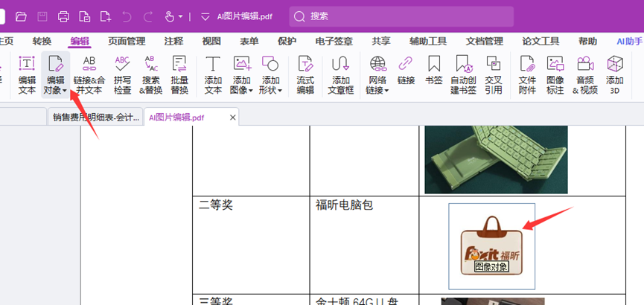
Task: Open the 文件附件 file attachment tool
Action: pyautogui.click(x=527, y=74)
